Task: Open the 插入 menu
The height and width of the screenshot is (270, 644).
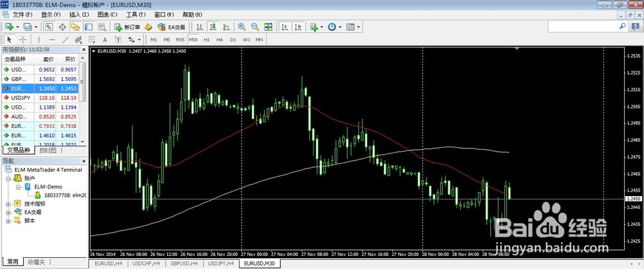Action: [79, 15]
